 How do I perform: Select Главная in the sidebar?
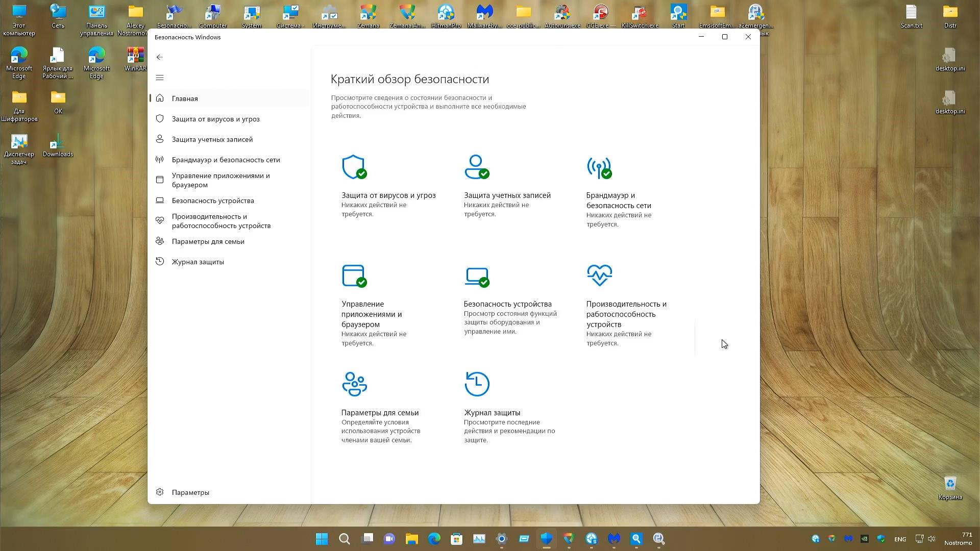[185, 98]
